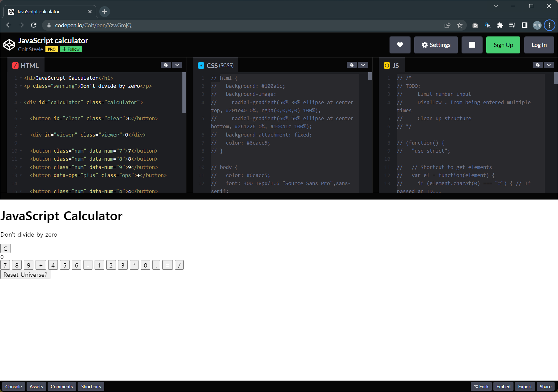This screenshot has width=558, height=392.
Task: Open the Console panel
Action: point(14,386)
